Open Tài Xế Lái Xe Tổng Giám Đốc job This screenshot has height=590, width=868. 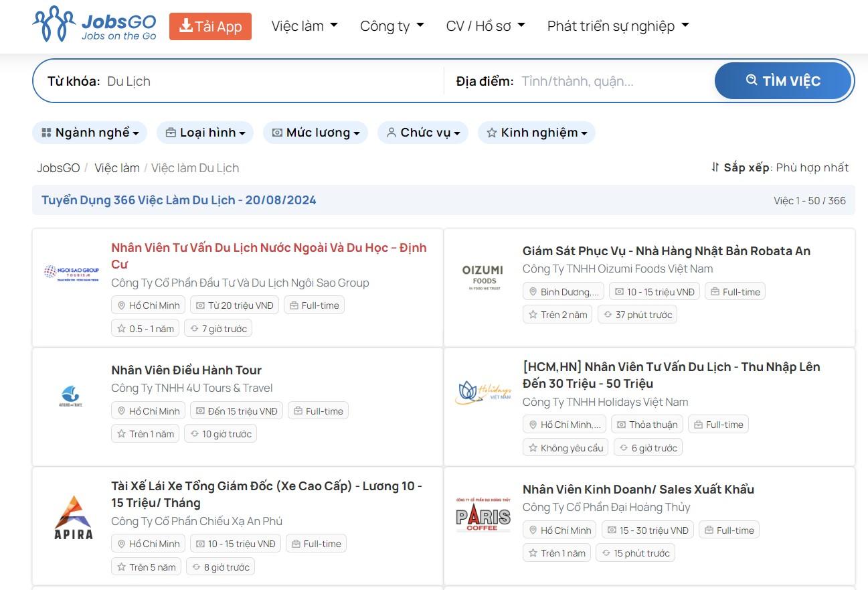pos(267,494)
